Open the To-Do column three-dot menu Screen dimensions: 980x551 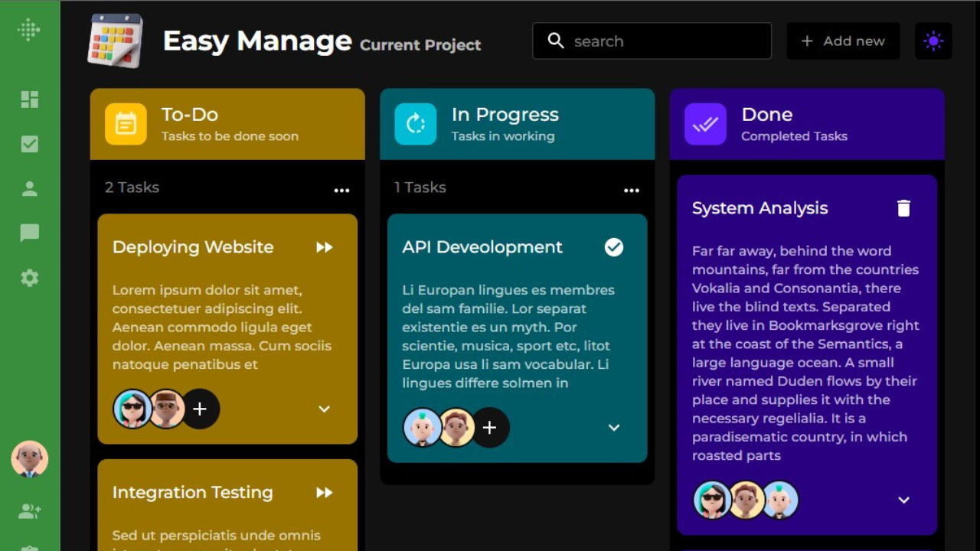(x=341, y=191)
